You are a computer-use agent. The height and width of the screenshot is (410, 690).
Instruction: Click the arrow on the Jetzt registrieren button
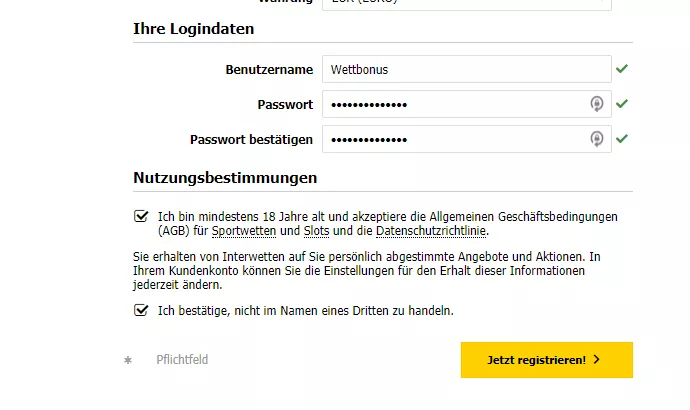coord(597,360)
